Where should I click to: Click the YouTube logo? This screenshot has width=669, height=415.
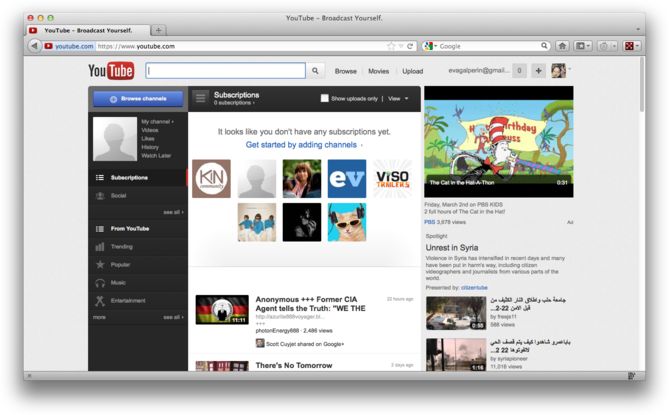[111, 71]
